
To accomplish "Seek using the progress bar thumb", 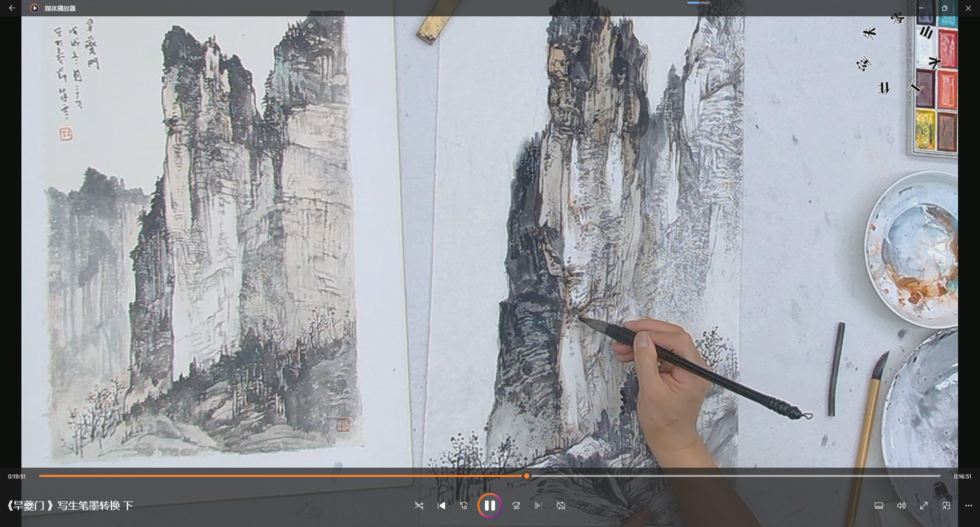I will (527, 476).
